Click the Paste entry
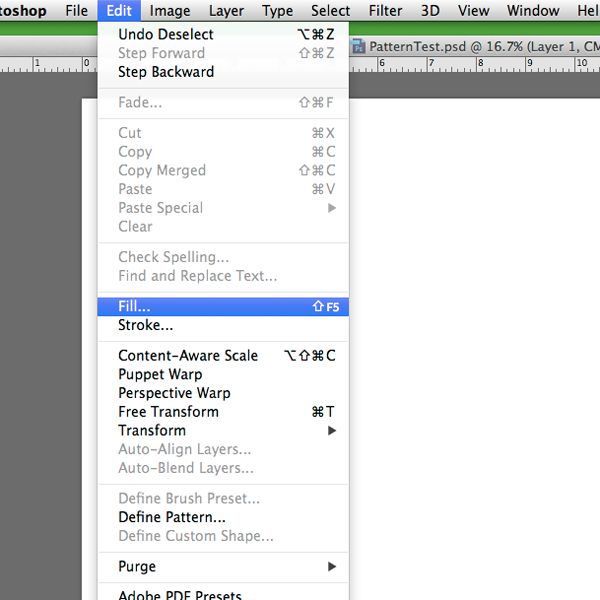Screen dimensions: 600x600 pyautogui.click(x=223, y=189)
